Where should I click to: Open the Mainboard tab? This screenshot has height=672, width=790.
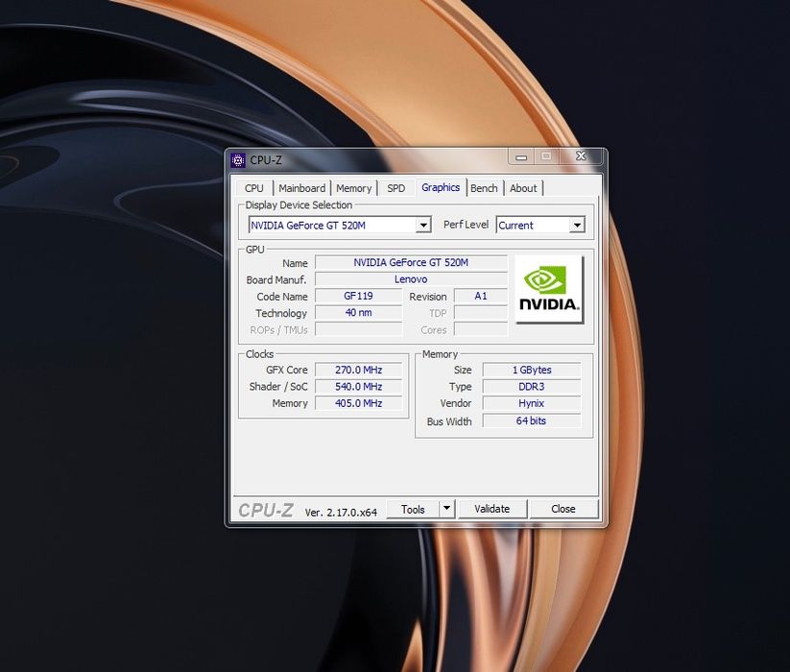[301, 188]
